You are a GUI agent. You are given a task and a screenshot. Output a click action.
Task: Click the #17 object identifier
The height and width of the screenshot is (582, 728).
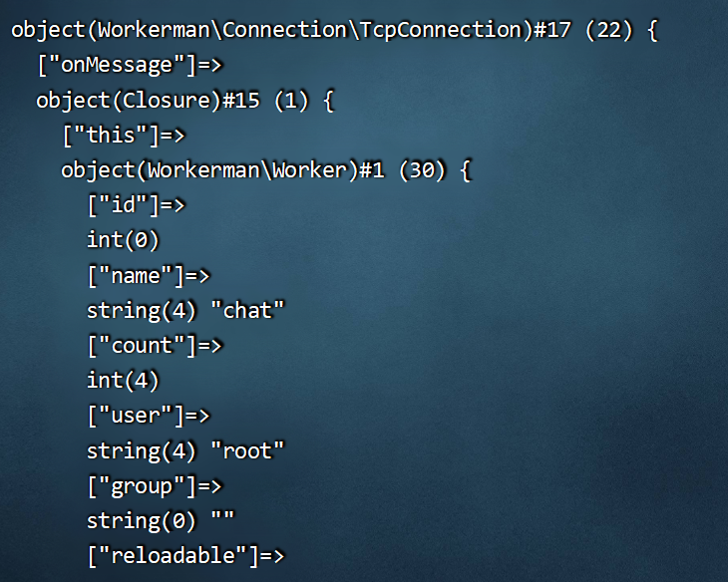[552, 31]
